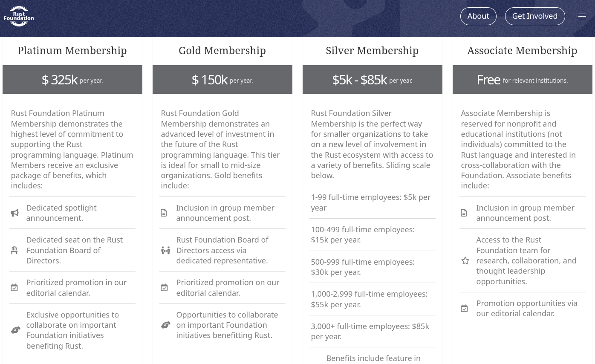The width and height of the screenshot is (595, 364).
Task: Click the $5k - $85k Silver price banner
Action: (x=372, y=79)
